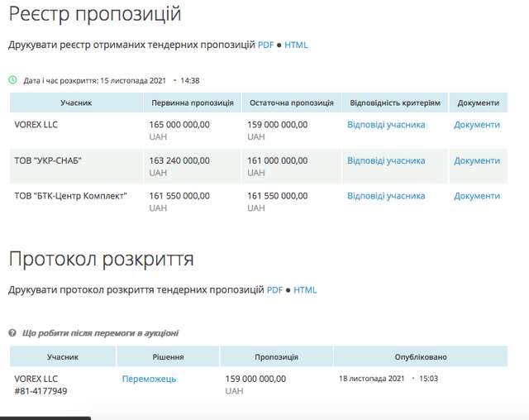The image size is (529, 420).
Task: Open БТК-Центр Комплект participant answers
Action: point(386,196)
